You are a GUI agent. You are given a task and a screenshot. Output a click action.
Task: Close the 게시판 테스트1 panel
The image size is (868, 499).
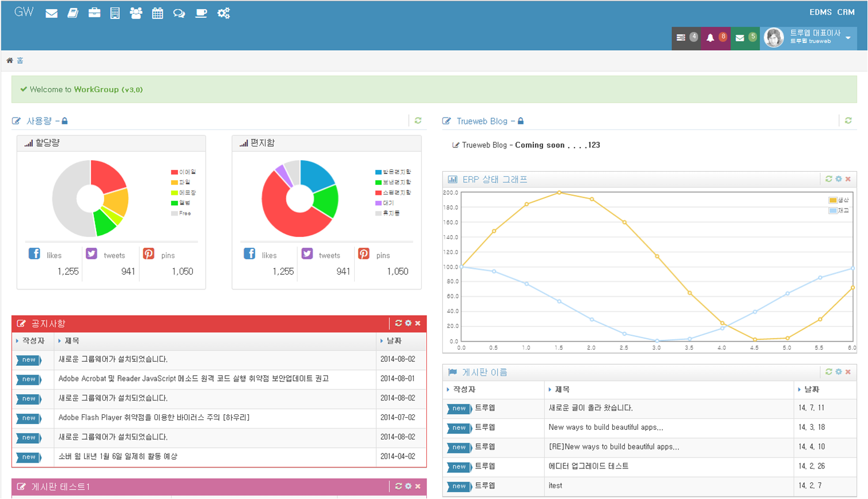[x=418, y=486]
